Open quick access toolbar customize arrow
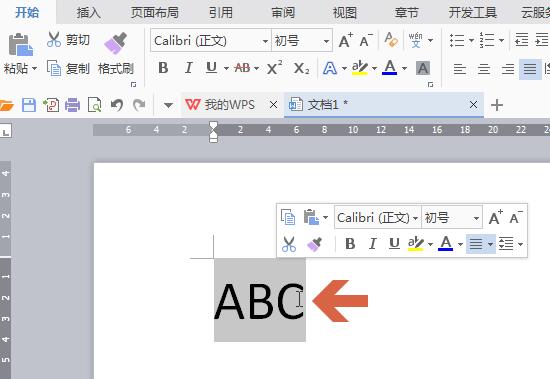 [168, 105]
